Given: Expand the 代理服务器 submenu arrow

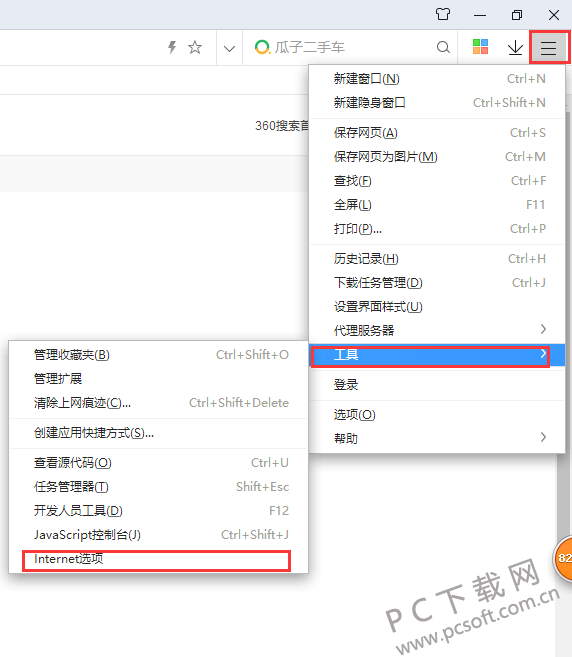Looking at the screenshot, I should (x=543, y=329).
